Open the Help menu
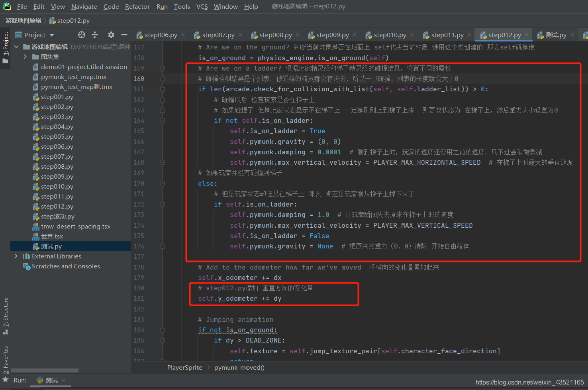This screenshot has height=390, width=588. (x=251, y=6)
